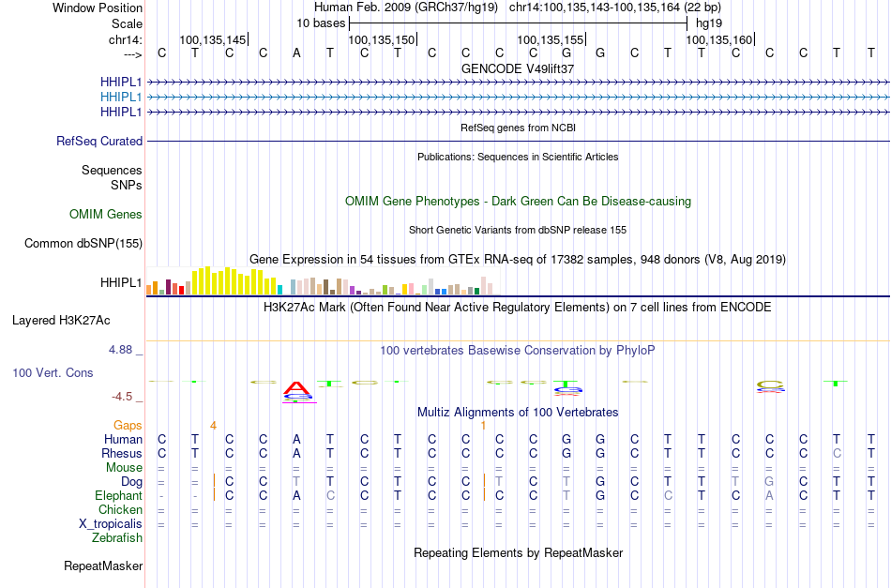Click the light blue HHIPL1 transcript label

click(120, 97)
